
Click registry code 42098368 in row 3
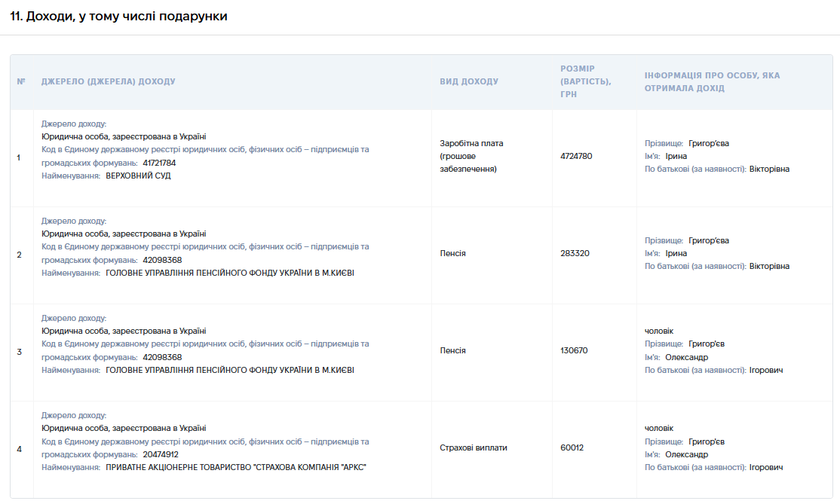pos(162,357)
